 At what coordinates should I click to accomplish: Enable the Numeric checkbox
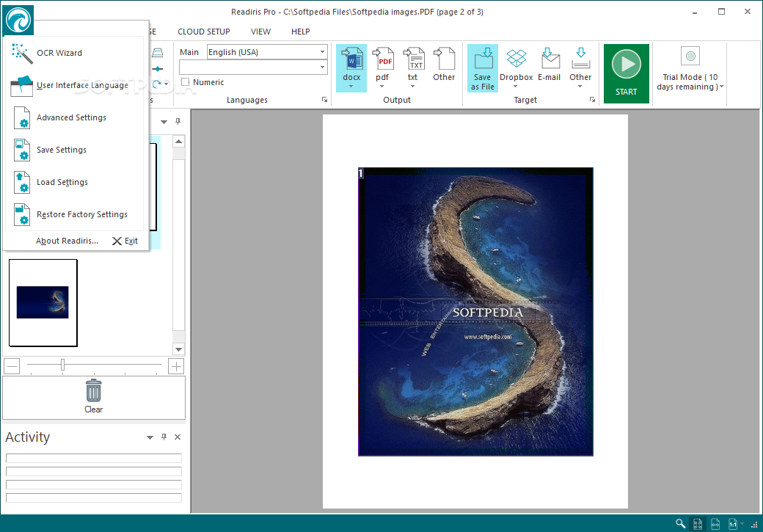pos(186,82)
